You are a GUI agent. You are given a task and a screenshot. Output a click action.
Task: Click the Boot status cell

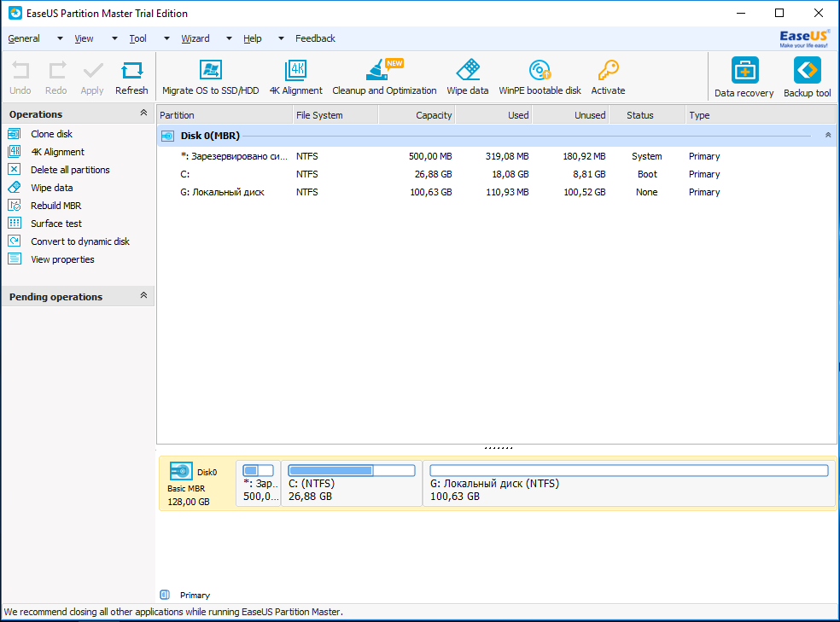pyautogui.click(x=647, y=174)
